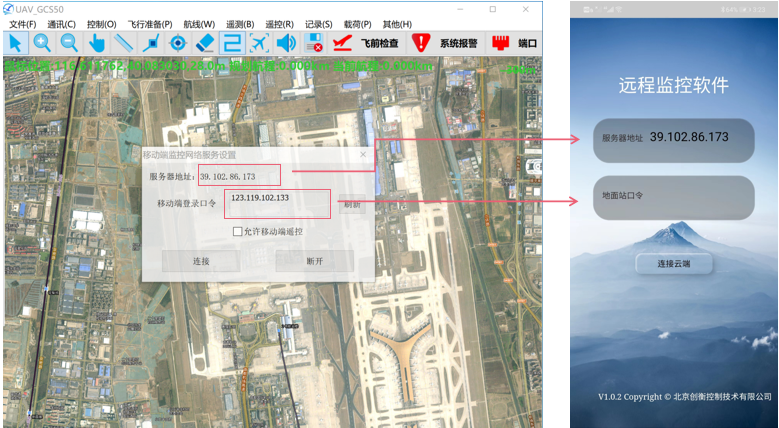Viewport: 779px width, 428px height.
Task: Enable the 允许移动端遥控 checkbox
Action: (237, 232)
